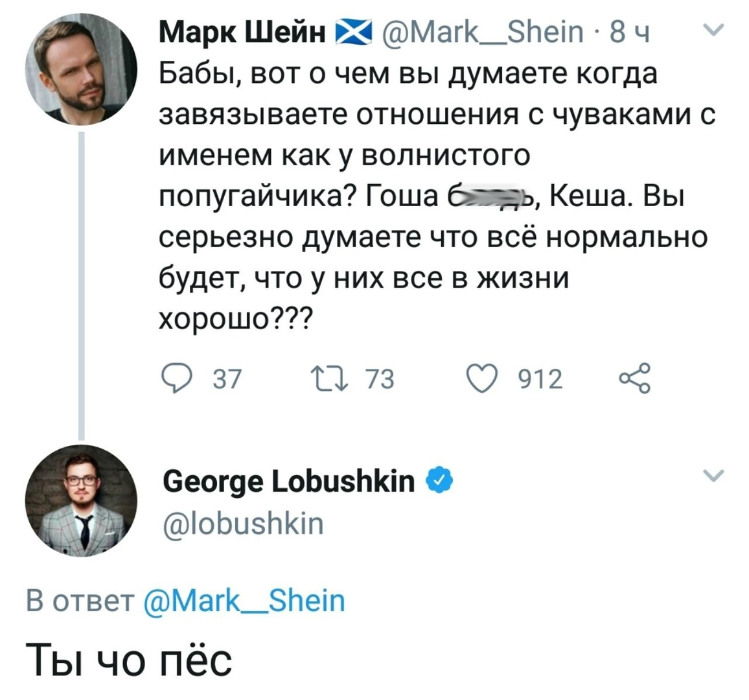Tap the share icon on the tweet
The width and height of the screenshot is (749, 700).
coord(634,379)
